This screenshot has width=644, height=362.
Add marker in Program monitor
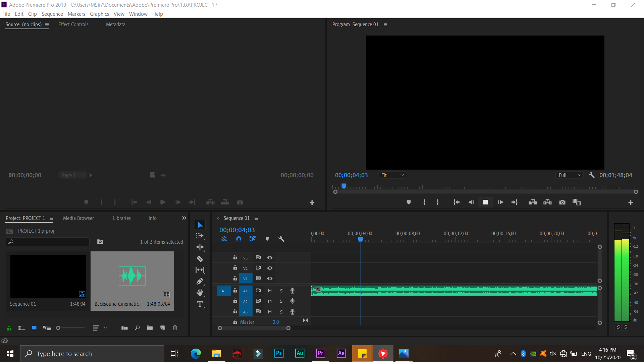[x=409, y=202]
